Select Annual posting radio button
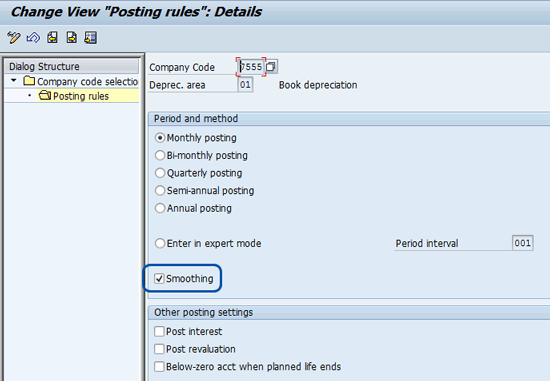 160,208
